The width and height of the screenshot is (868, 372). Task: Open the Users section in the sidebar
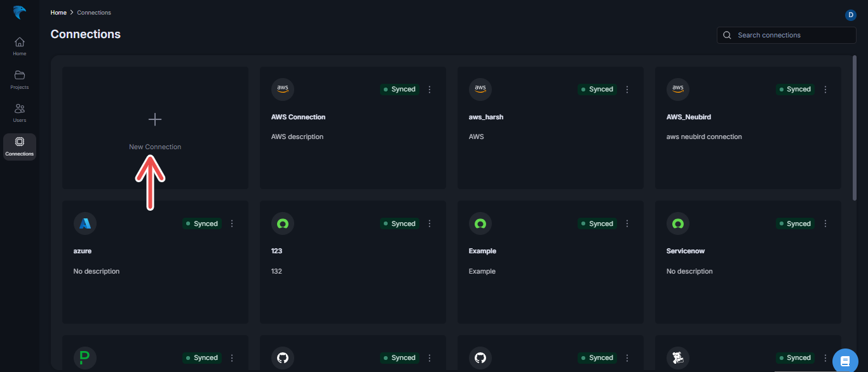click(19, 112)
